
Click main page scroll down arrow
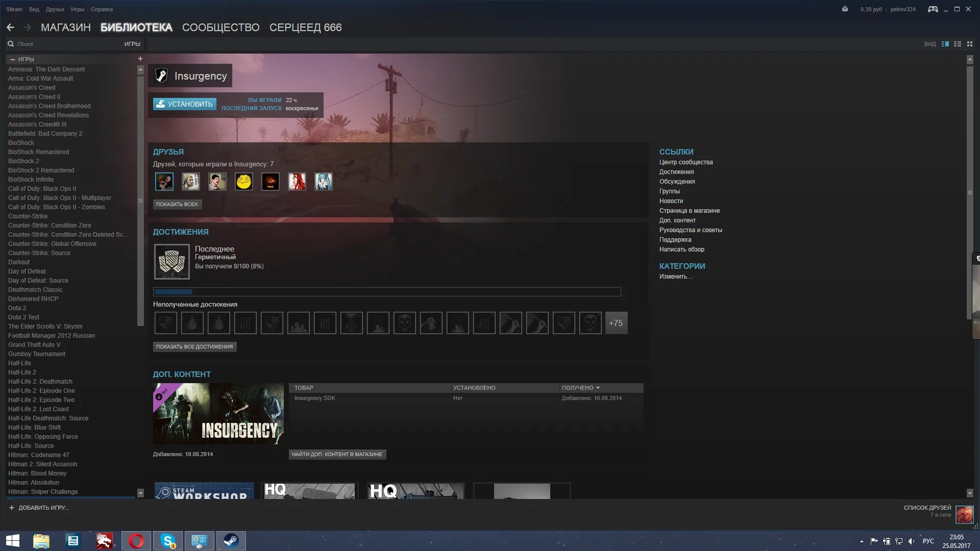point(970,493)
